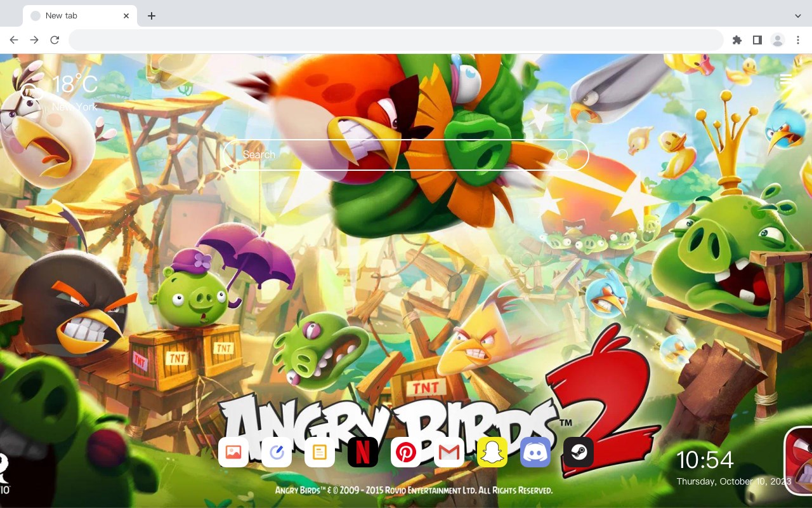812x508 pixels.
Task: Go forward to the next page
Action: 34,40
